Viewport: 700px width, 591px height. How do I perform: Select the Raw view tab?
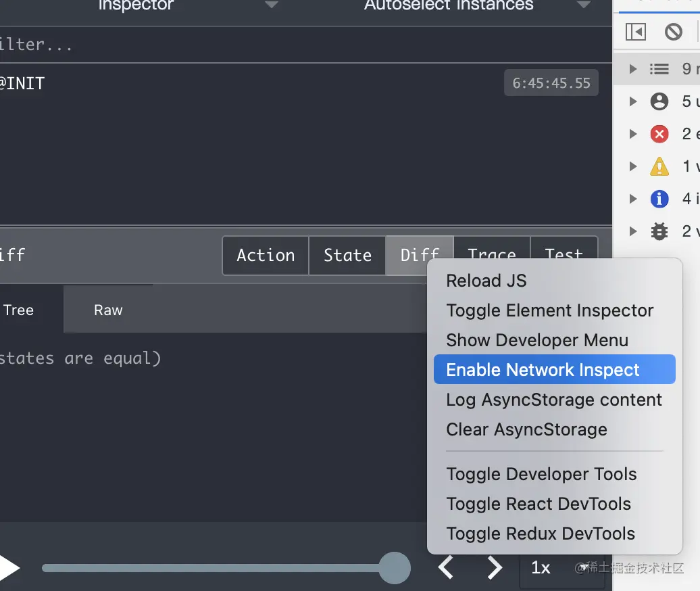tap(108, 310)
